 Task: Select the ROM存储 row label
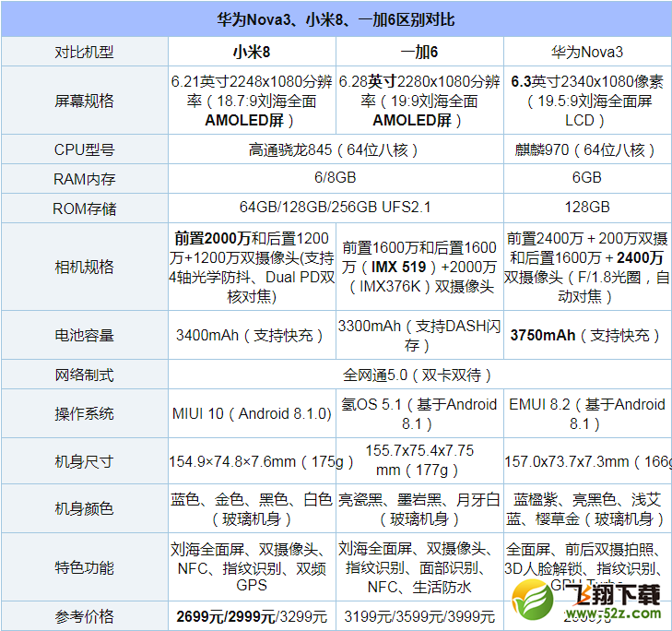click(85, 208)
